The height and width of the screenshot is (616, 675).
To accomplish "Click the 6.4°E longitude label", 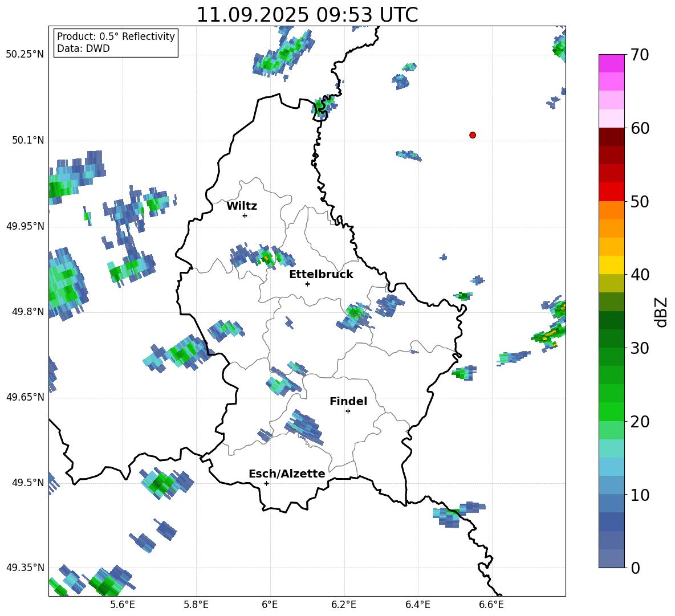I will tap(417, 605).
